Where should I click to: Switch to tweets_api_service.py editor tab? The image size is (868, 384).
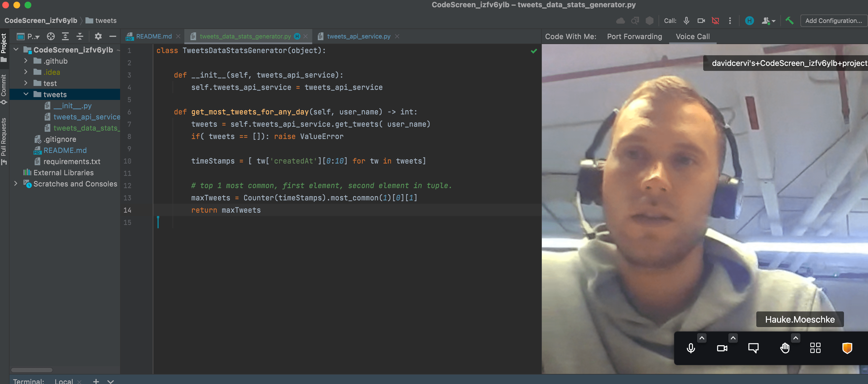click(x=359, y=36)
